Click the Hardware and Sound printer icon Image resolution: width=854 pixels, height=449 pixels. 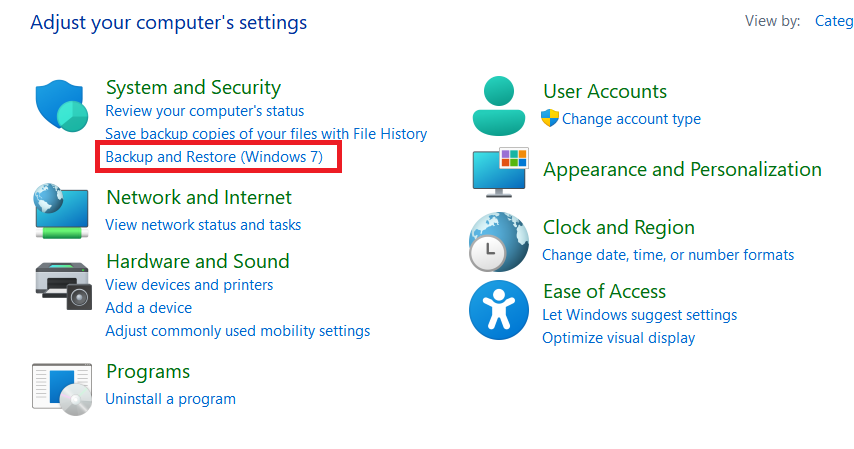point(64,286)
